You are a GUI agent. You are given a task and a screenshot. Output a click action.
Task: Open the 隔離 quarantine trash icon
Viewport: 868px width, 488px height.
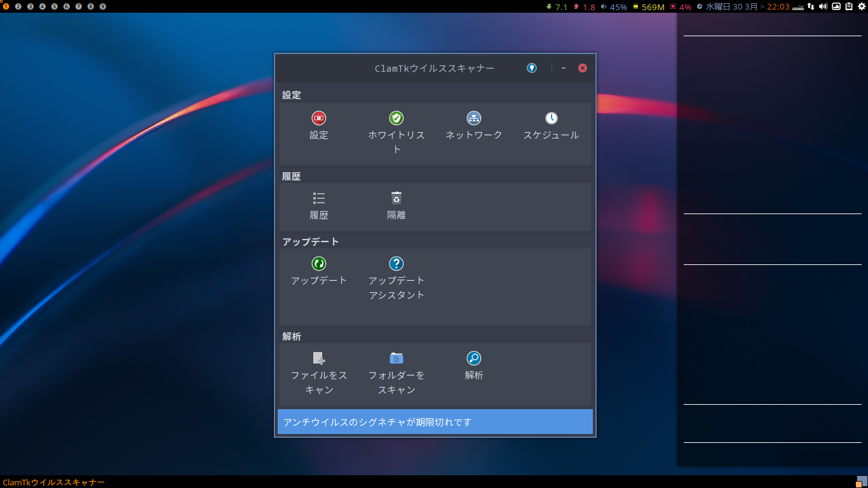click(397, 198)
